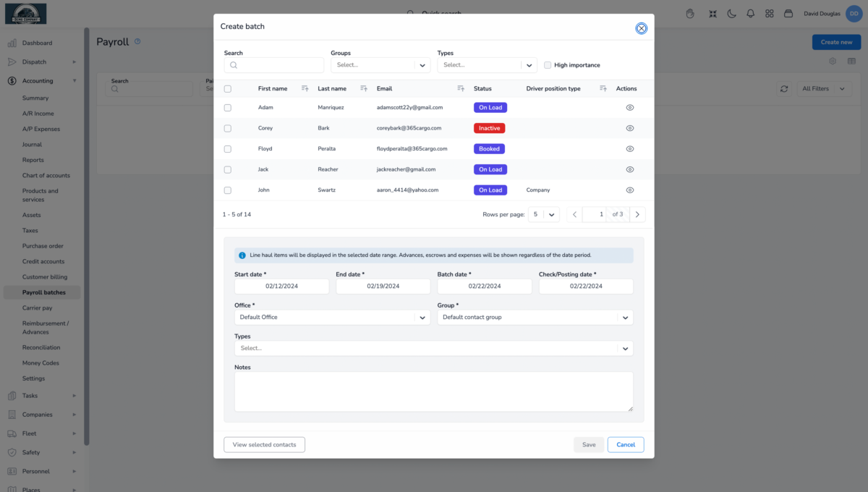
Task: Click sort icon beside First name column
Action: point(304,89)
